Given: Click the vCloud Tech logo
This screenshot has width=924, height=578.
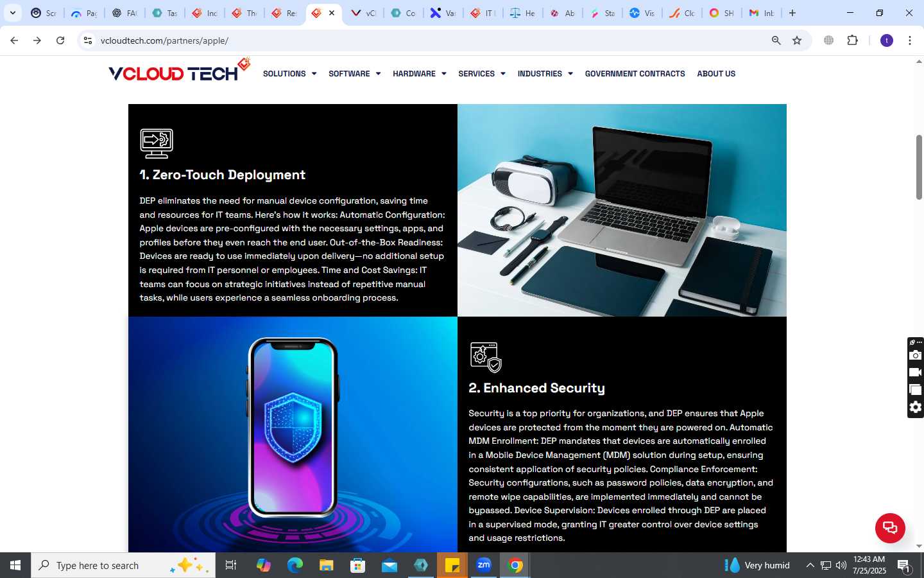Looking at the screenshot, I should [179, 71].
